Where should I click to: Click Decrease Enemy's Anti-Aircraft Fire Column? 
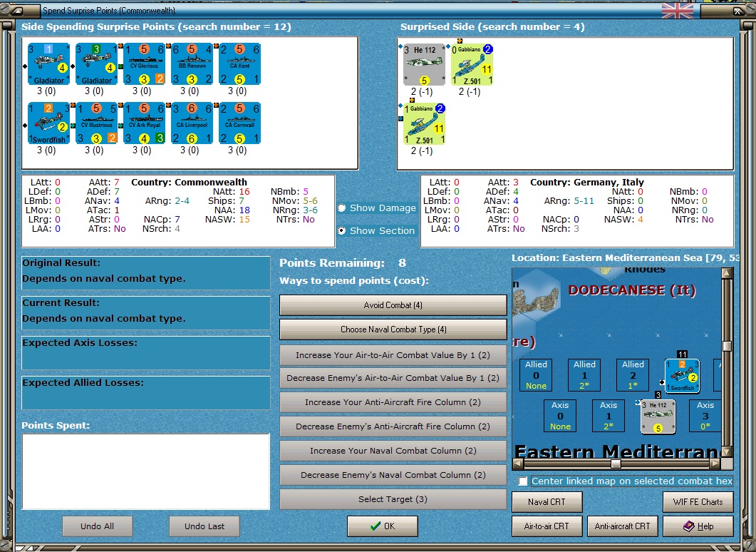(x=393, y=426)
